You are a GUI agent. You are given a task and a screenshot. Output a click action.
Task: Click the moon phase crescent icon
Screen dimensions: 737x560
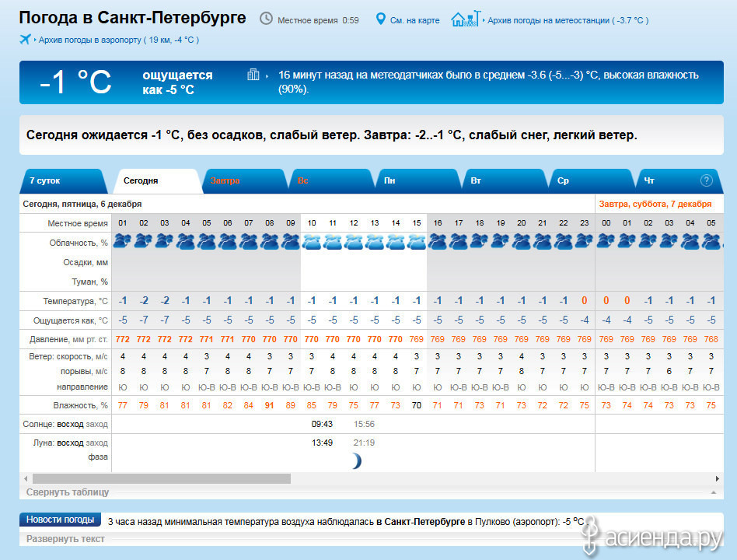357,461
